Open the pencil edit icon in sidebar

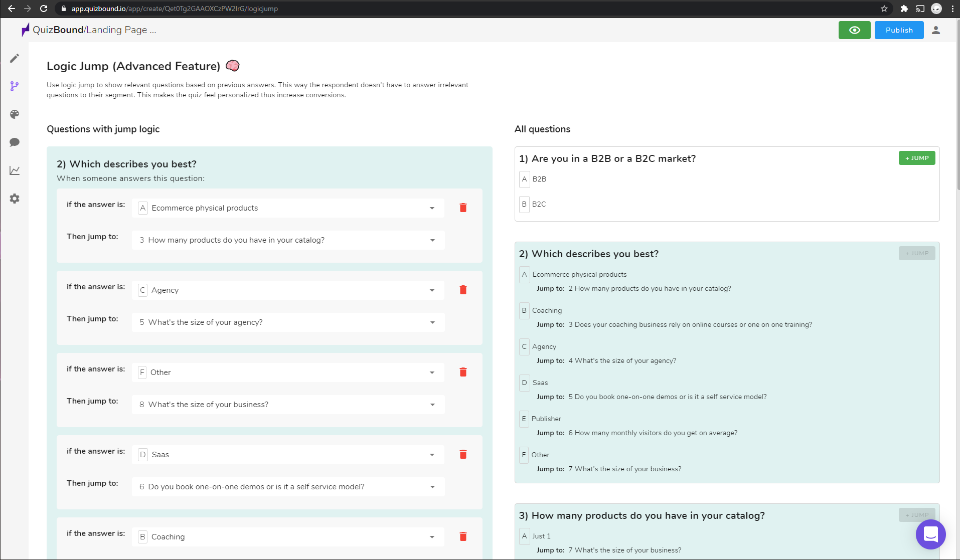[15, 58]
